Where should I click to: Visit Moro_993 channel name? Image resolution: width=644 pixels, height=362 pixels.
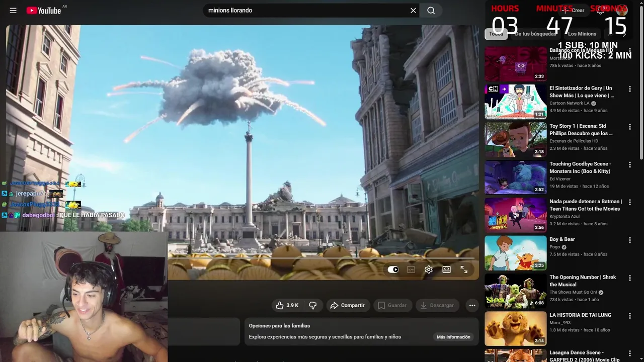[x=560, y=322]
